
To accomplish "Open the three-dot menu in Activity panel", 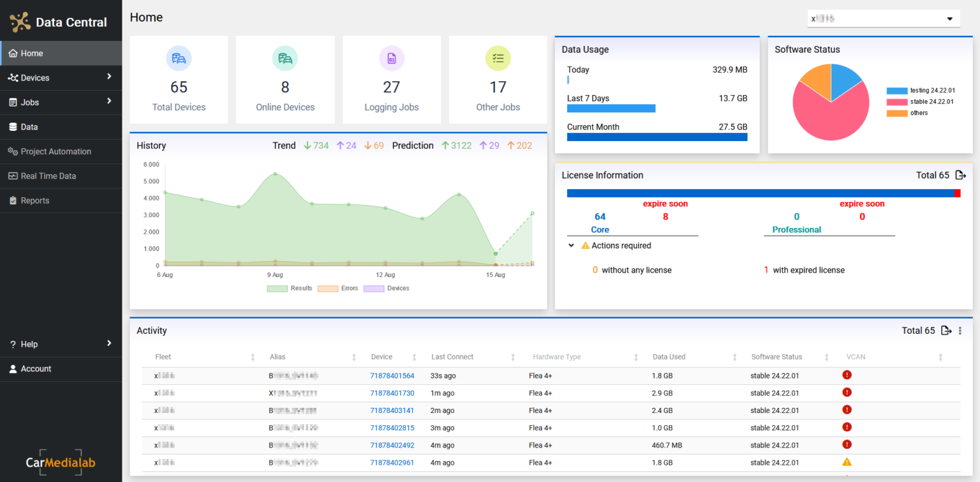I will coord(960,331).
